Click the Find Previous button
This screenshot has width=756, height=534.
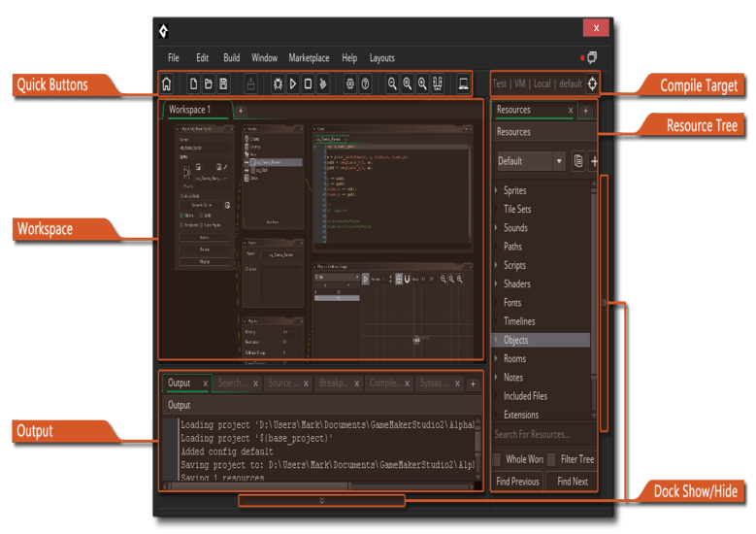[517, 481]
